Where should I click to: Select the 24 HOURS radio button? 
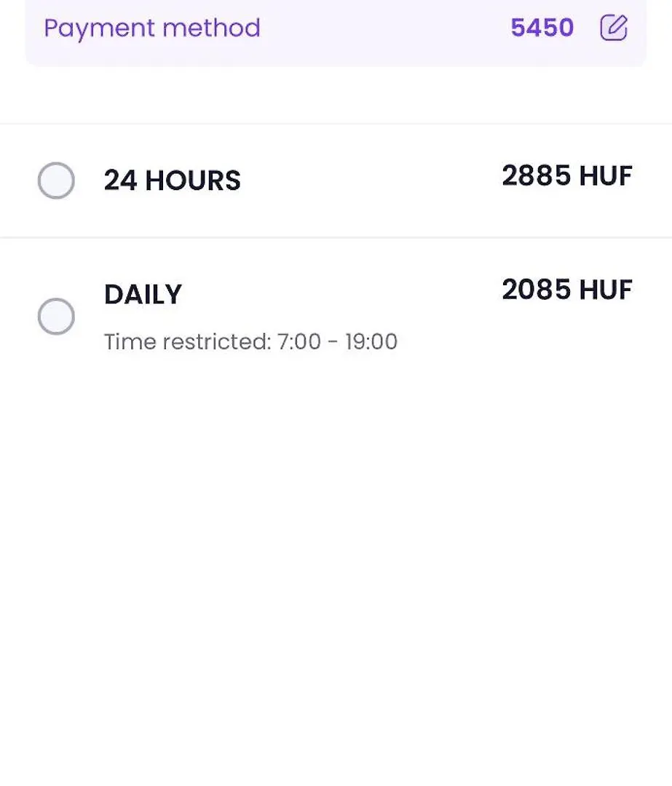56,180
